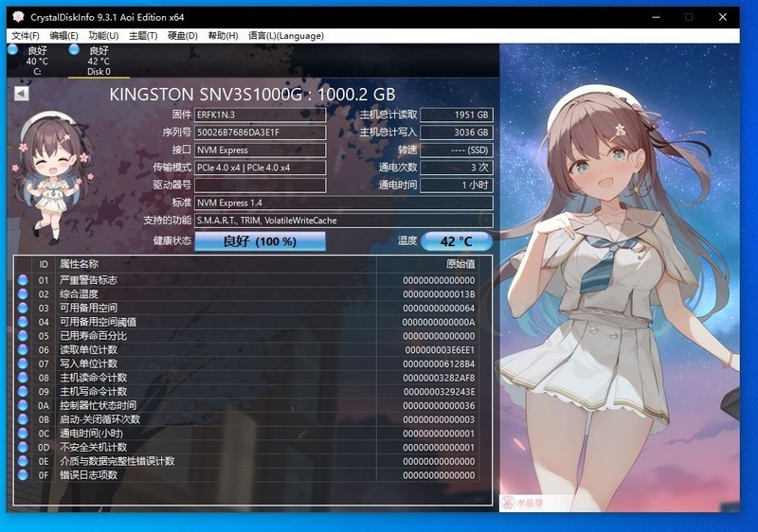Click the C: drive status orb icon
The image size is (758, 532).
[x=12, y=49]
